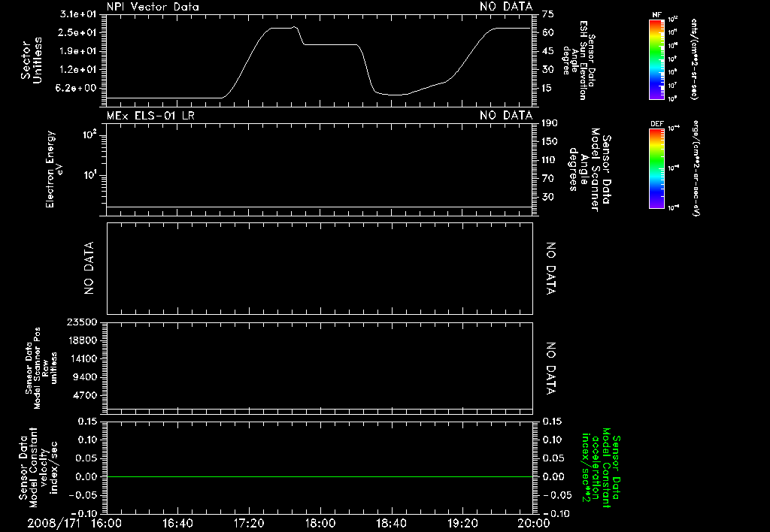Screen dimensions: 770x532
Task: Click the 'ergs/(cm**2-sr-sec-eV)' unit label
Action: point(696,168)
